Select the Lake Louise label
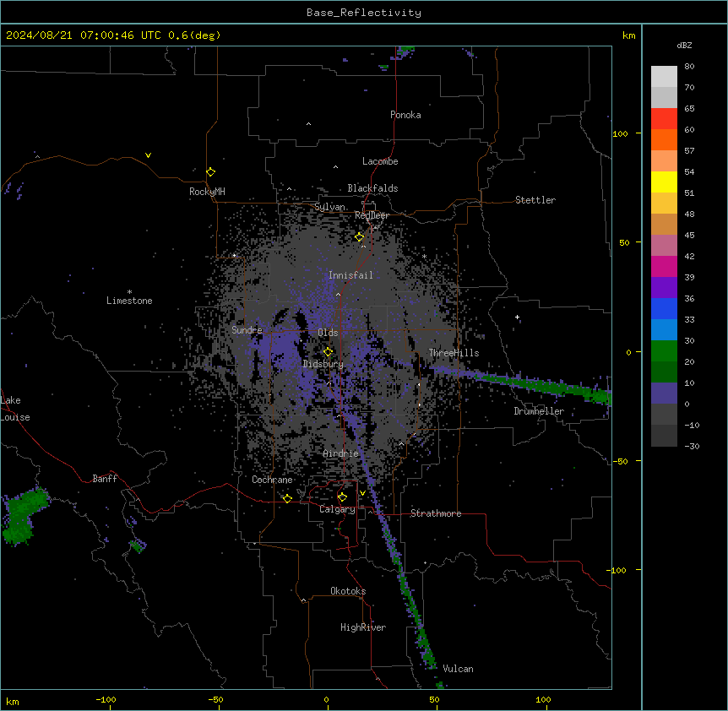This screenshot has width=728, height=711. click(x=14, y=409)
